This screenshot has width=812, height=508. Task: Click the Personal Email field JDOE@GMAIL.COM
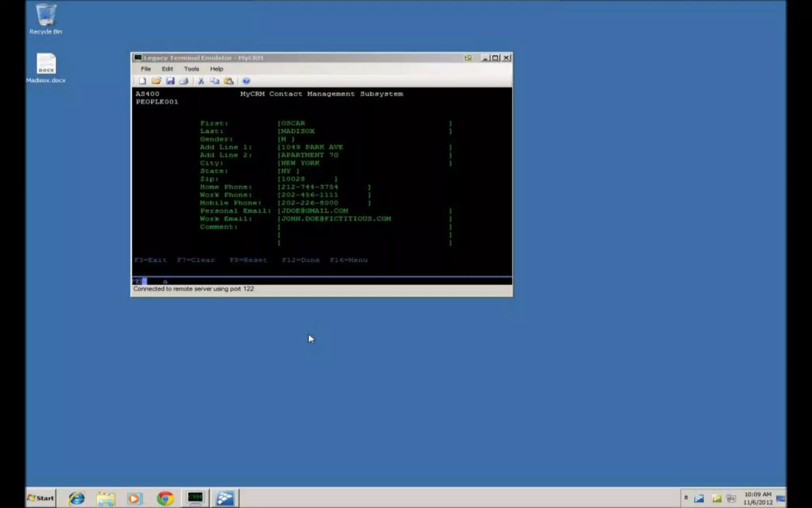[365, 211]
